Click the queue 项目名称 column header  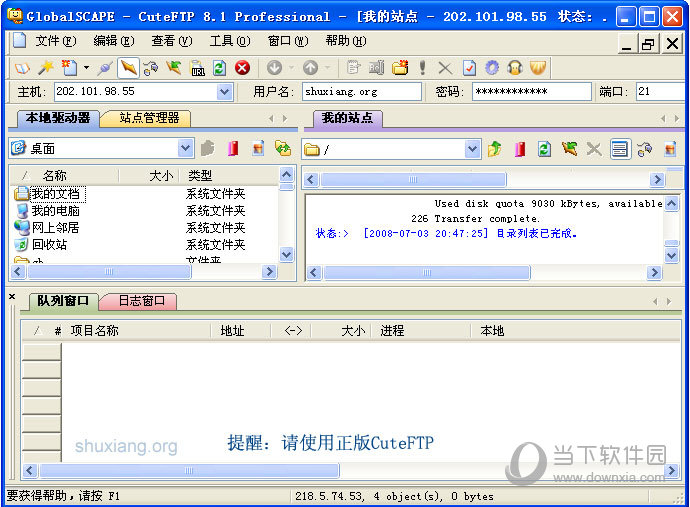coord(95,331)
